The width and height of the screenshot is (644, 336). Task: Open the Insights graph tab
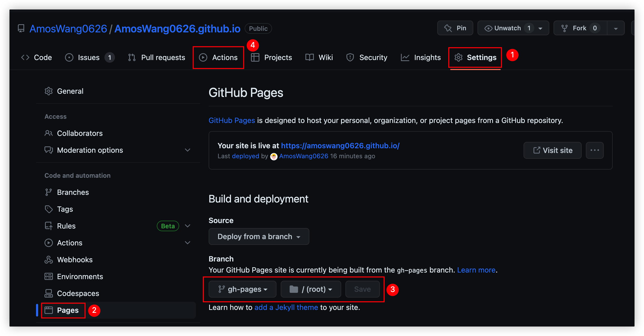click(421, 57)
